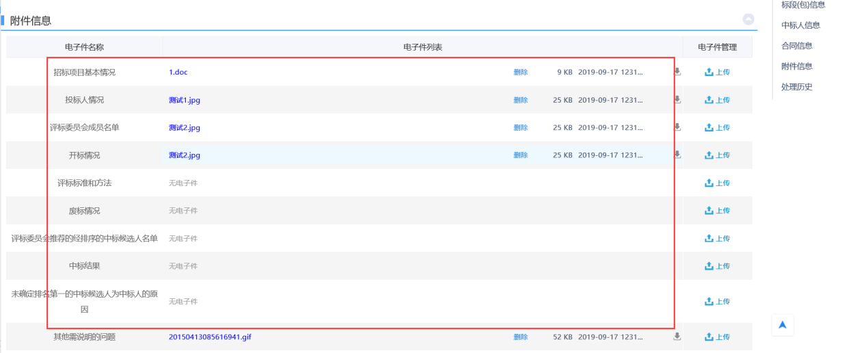Delete the 测试1.jpg attachment
Image resolution: width=868 pixels, height=353 pixels.
click(521, 100)
